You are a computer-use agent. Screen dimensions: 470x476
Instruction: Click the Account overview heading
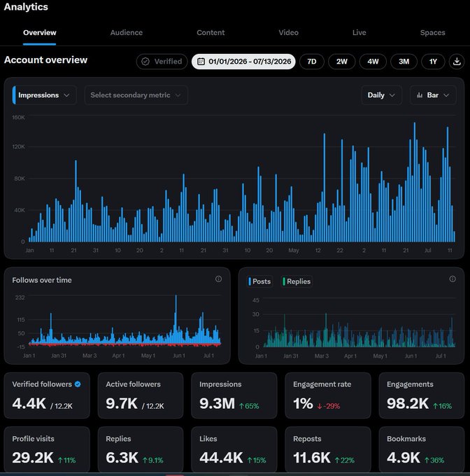pos(45,60)
